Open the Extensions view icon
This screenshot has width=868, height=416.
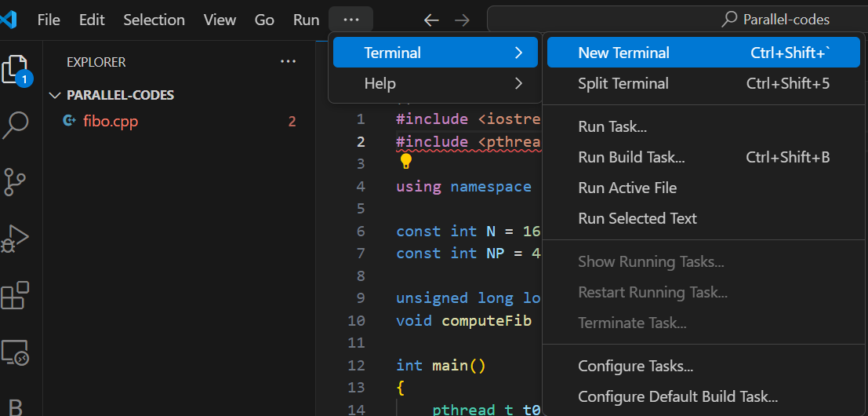click(16, 295)
